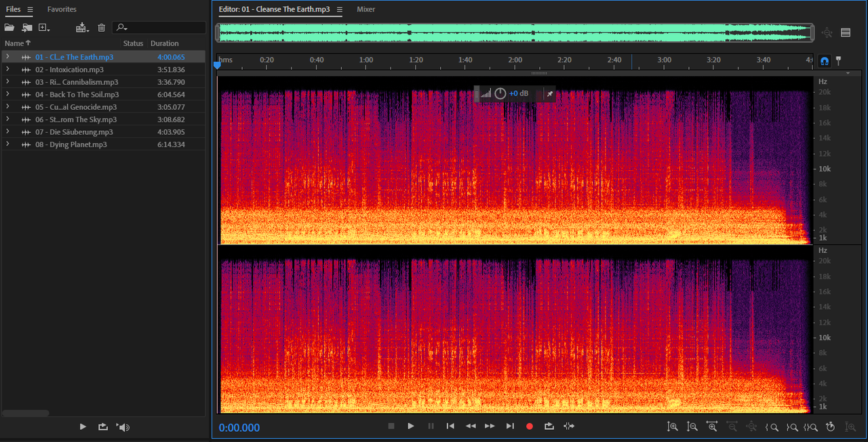This screenshot has height=442, width=868.
Task: Click Zoom Out Time icon
Action: (x=732, y=426)
